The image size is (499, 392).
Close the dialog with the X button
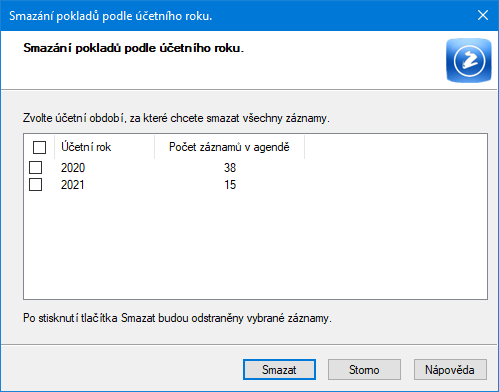[x=483, y=15]
